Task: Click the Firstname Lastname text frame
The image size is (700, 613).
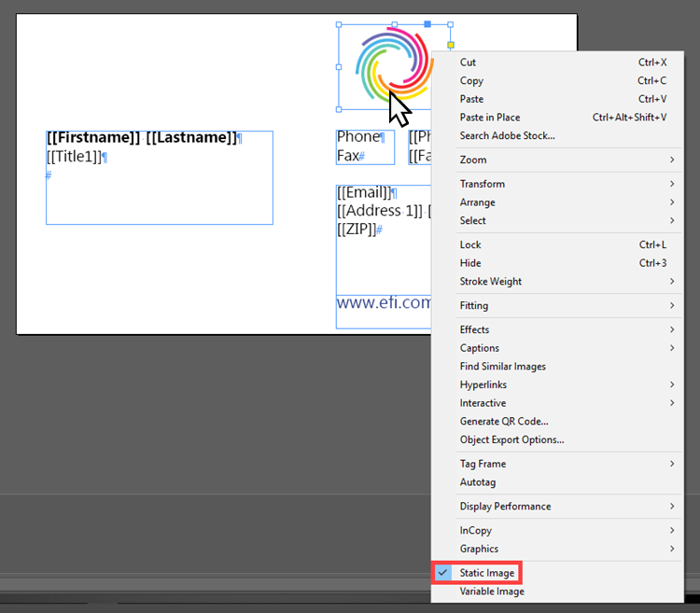Action: point(159,177)
